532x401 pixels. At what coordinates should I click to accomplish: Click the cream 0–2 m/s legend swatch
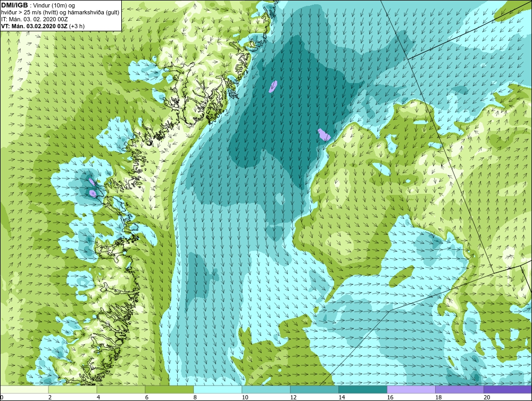click(24, 389)
